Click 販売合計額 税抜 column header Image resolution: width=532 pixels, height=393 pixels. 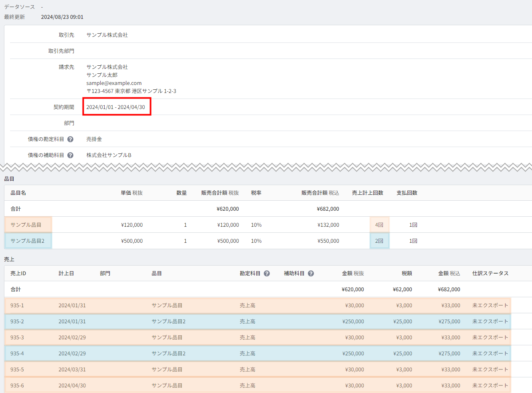pyautogui.click(x=220, y=193)
